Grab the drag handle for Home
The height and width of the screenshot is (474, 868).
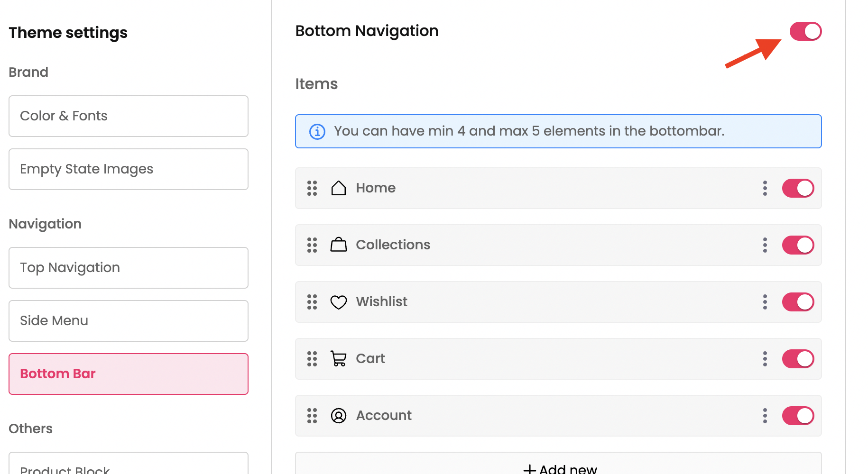pos(312,188)
